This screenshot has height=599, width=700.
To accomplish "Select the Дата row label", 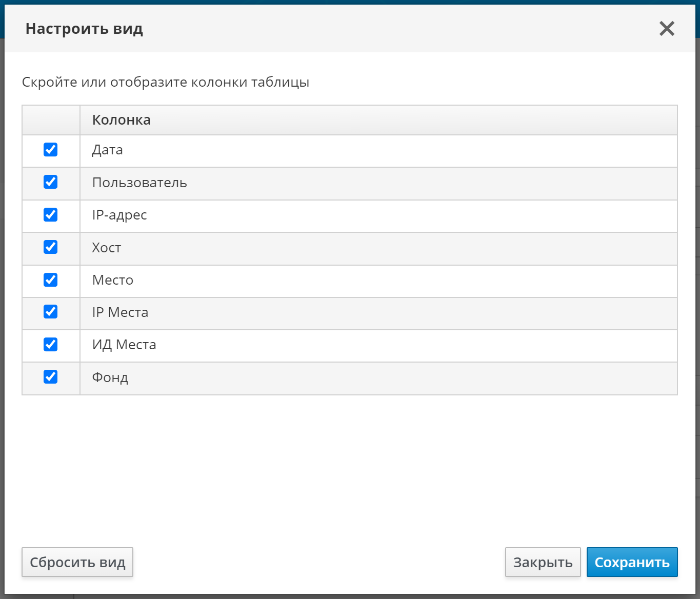I will 108,150.
